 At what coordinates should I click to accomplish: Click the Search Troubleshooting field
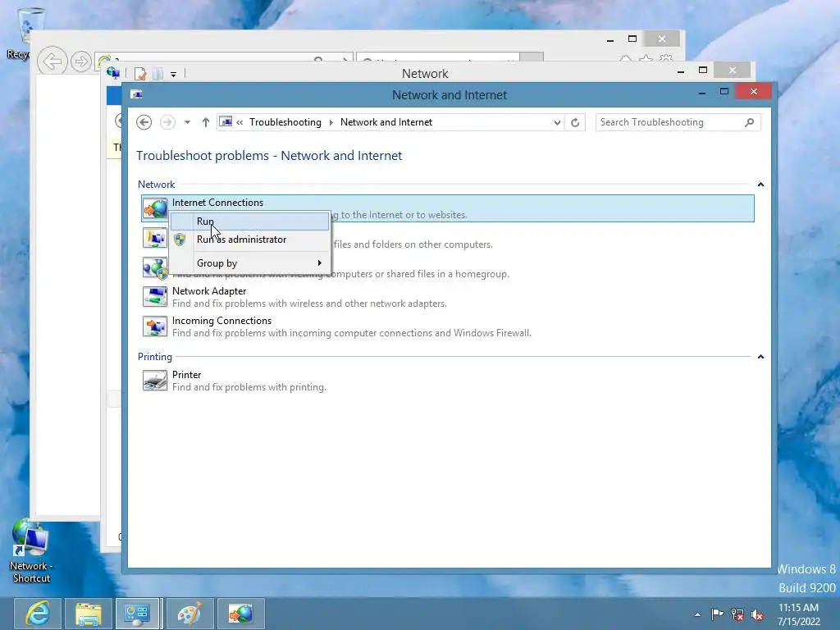(678, 122)
